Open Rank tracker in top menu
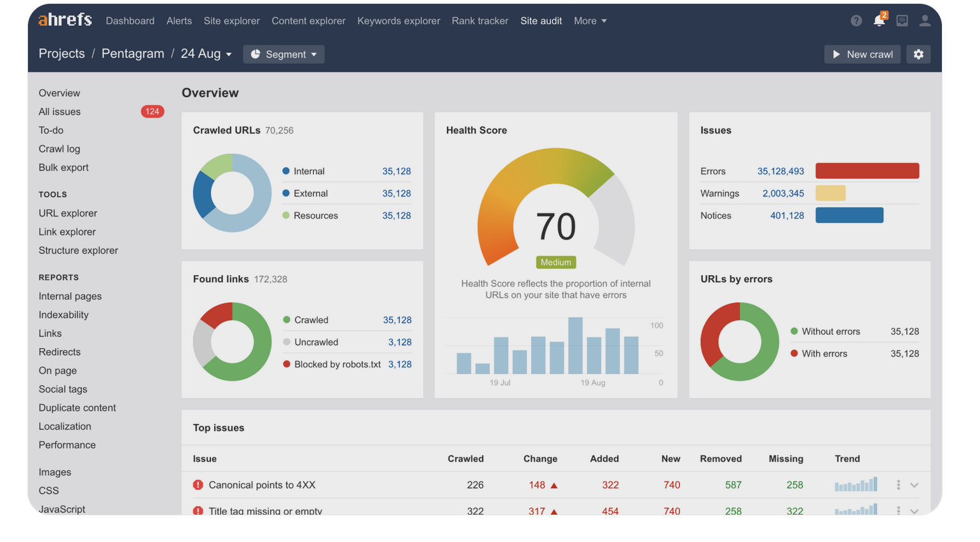This screenshot has width=980, height=542. tap(480, 21)
